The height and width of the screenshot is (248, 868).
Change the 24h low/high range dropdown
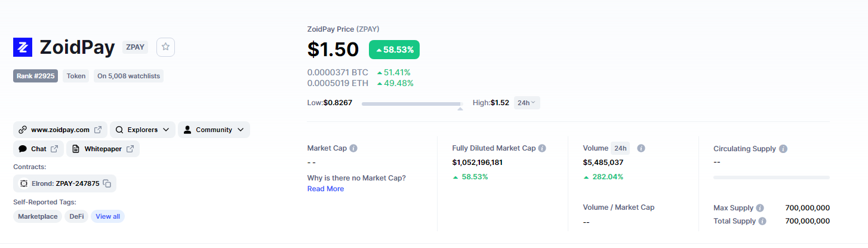pyautogui.click(x=527, y=103)
